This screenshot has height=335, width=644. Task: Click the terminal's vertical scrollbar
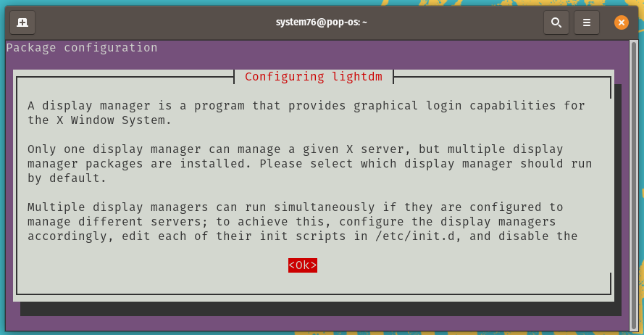pos(634,185)
